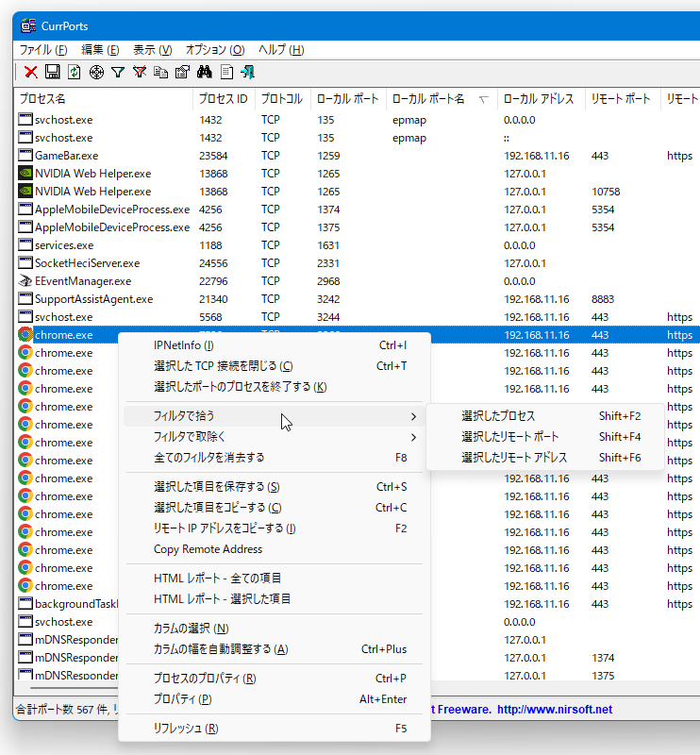700x755 pixels.
Task: Click the services.exe process icon
Action: (x=25, y=245)
